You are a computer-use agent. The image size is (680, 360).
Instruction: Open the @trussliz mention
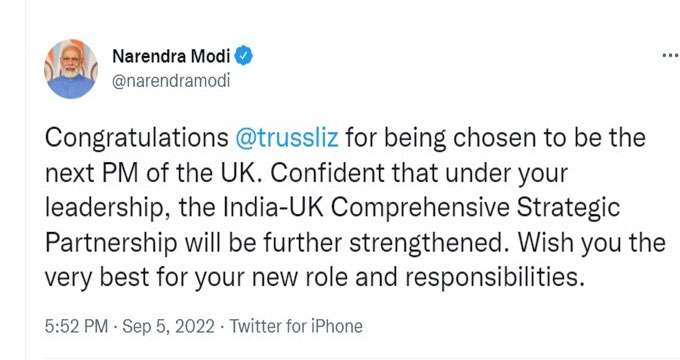(x=287, y=138)
